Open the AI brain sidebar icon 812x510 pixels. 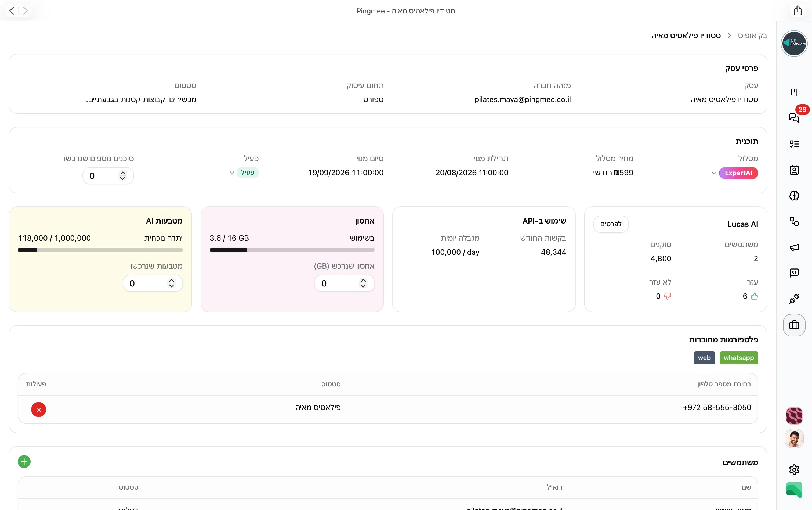click(794, 196)
